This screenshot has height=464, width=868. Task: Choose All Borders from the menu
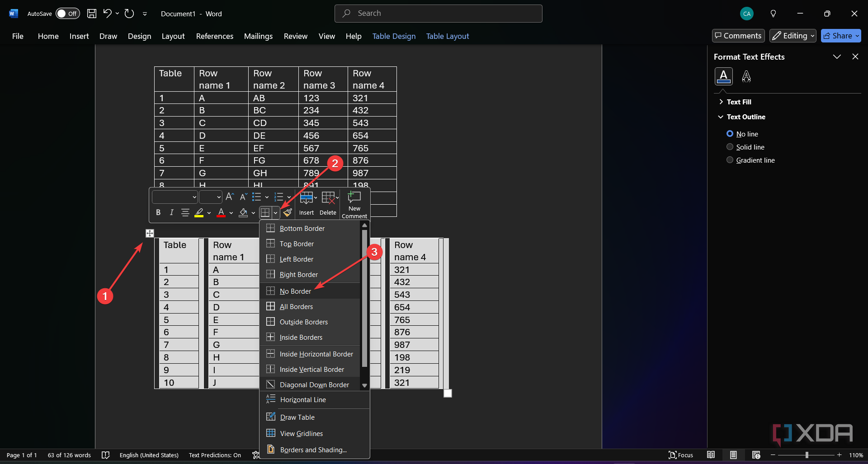pyautogui.click(x=310, y=307)
